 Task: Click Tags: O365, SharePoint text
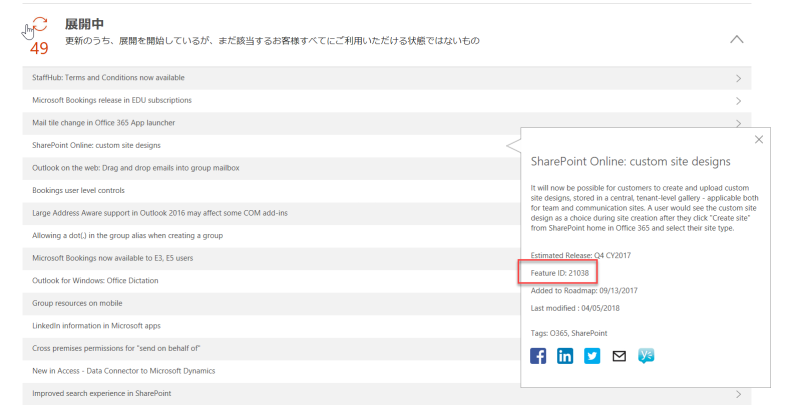point(569,333)
